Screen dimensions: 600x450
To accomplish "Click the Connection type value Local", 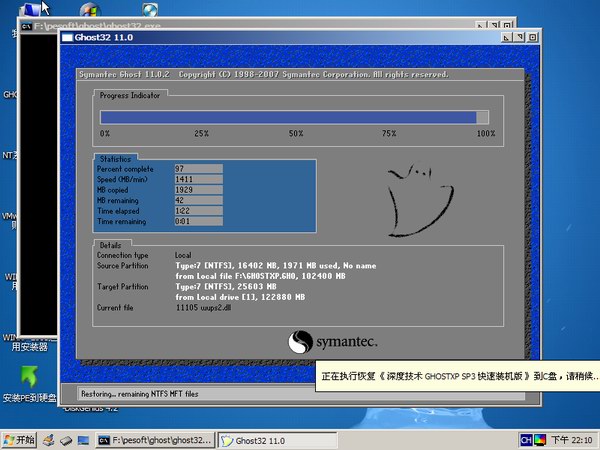I will tap(183, 255).
